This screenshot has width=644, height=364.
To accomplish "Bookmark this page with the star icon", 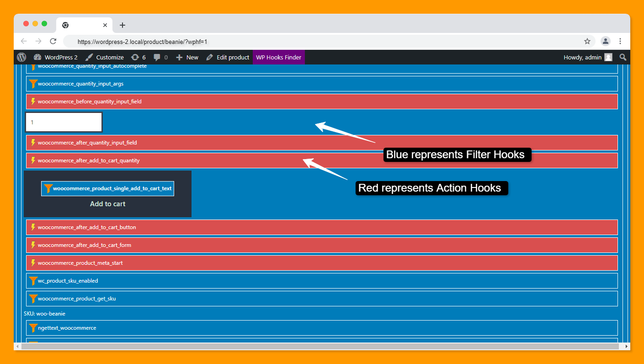I will point(587,41).
